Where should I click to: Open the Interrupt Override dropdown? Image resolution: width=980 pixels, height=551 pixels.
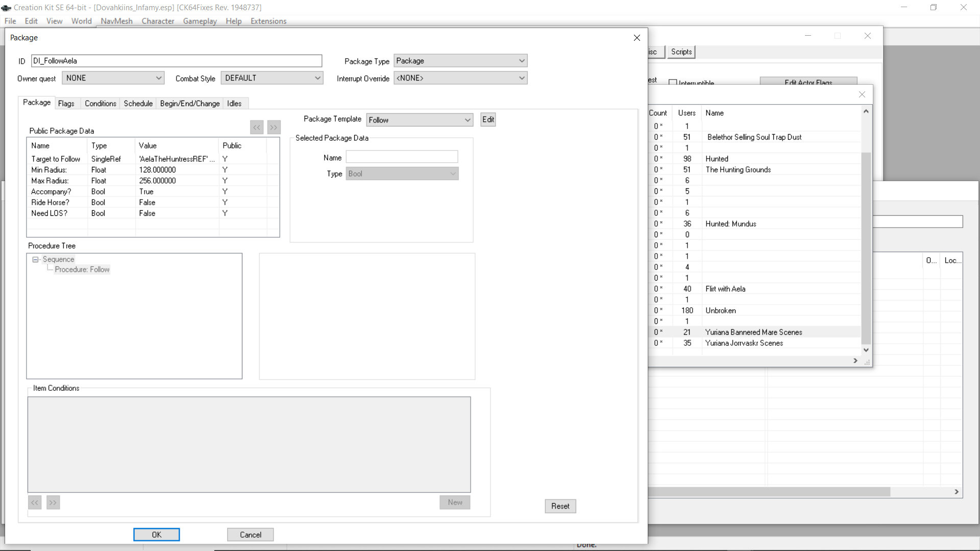point(460,78)
